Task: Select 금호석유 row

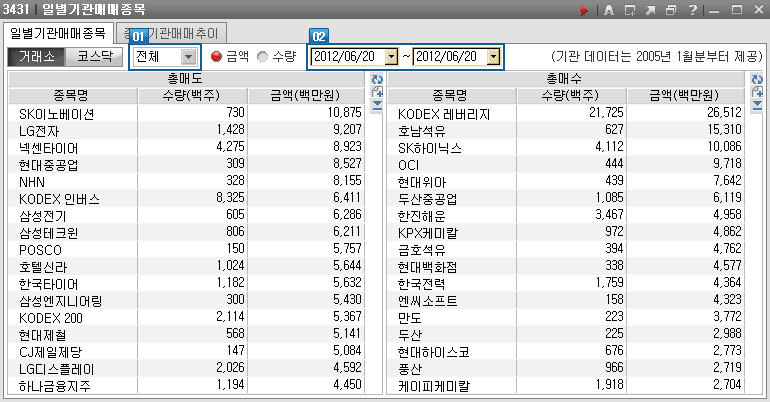Action: [566, 249]
